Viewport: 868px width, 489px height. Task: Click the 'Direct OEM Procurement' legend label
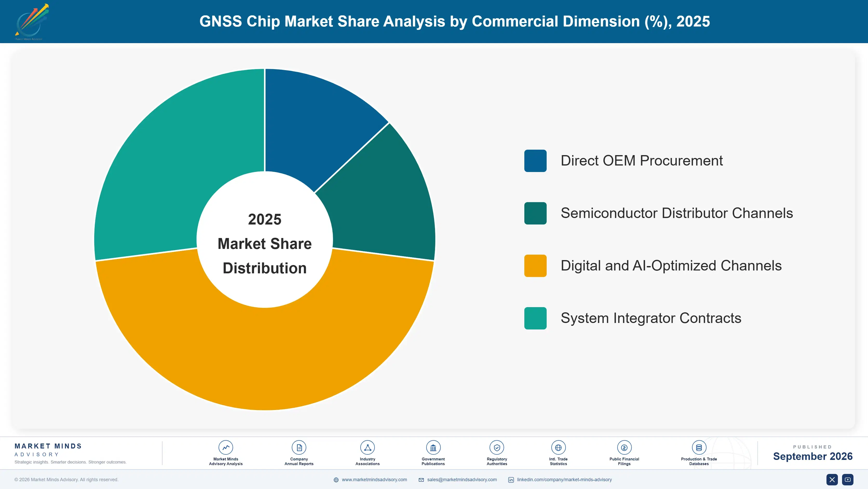point(642,161)
